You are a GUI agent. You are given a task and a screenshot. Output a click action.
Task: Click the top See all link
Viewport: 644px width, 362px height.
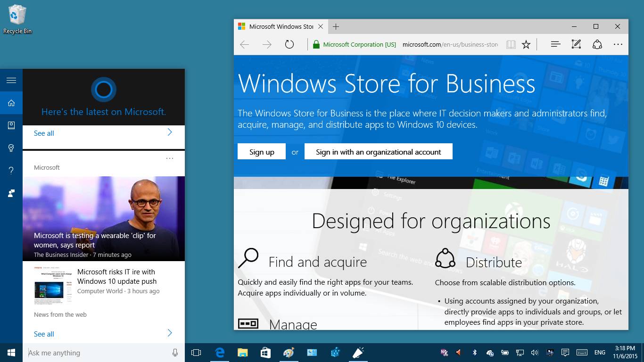[44, 133]
